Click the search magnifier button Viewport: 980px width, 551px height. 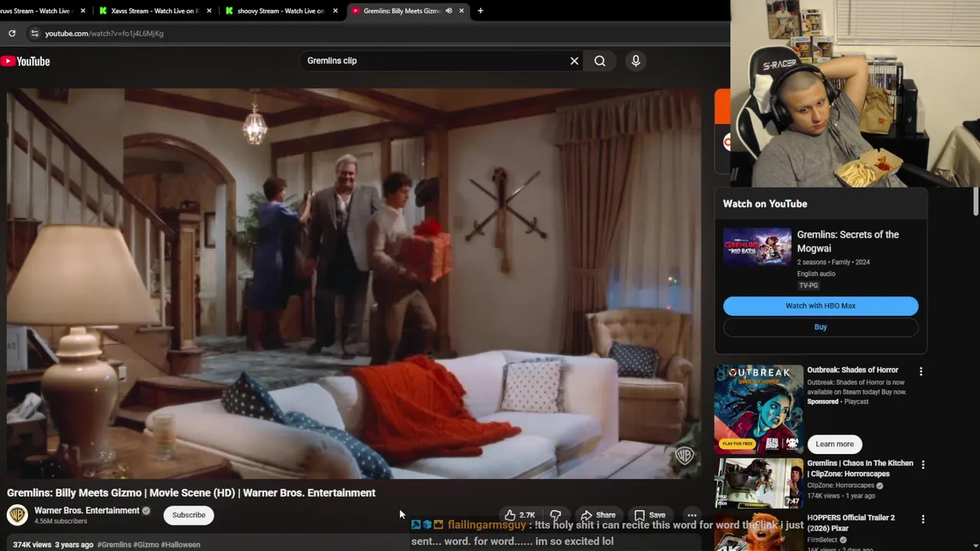599,60
